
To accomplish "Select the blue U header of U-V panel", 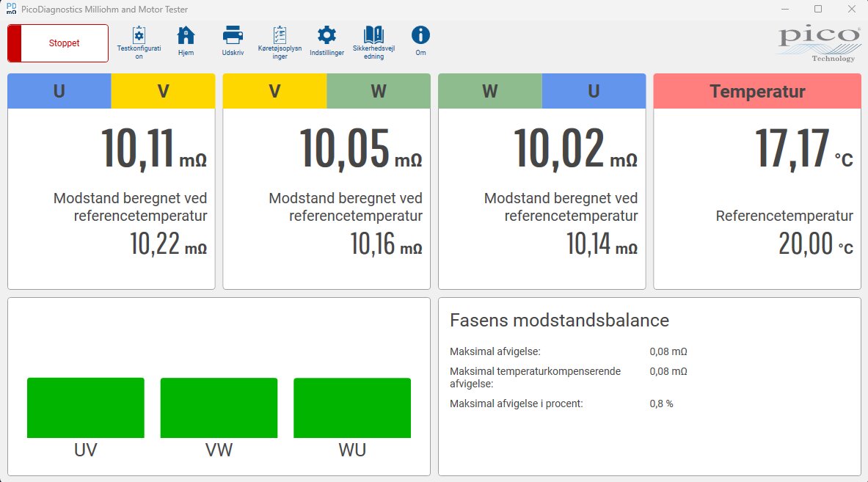I will click(x=59, y=91).
